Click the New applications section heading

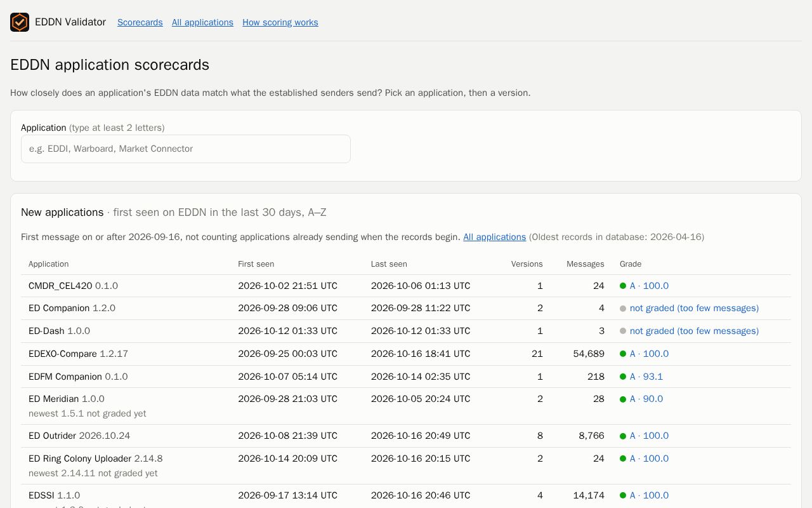point(62,212)
